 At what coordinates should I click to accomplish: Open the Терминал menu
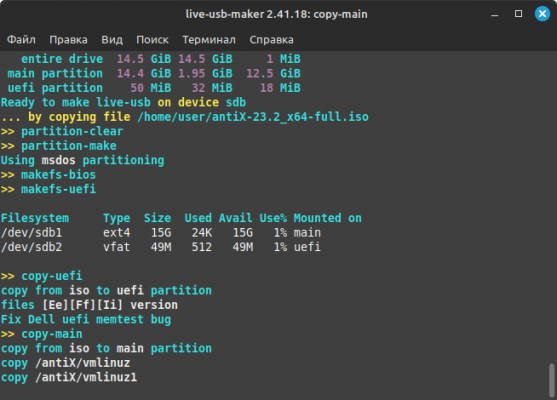pyautogui.click(x=209, y=39)
